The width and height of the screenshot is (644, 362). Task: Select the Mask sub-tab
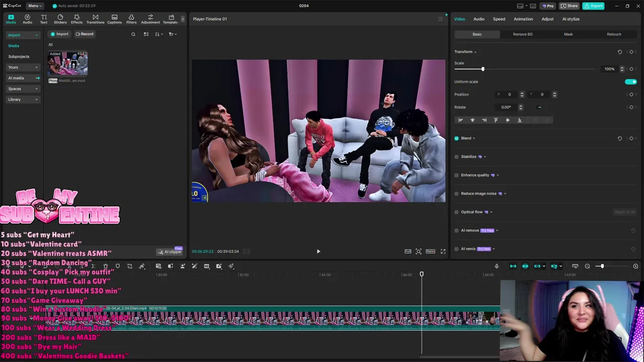pyautogui.click(x=569, y=34)
